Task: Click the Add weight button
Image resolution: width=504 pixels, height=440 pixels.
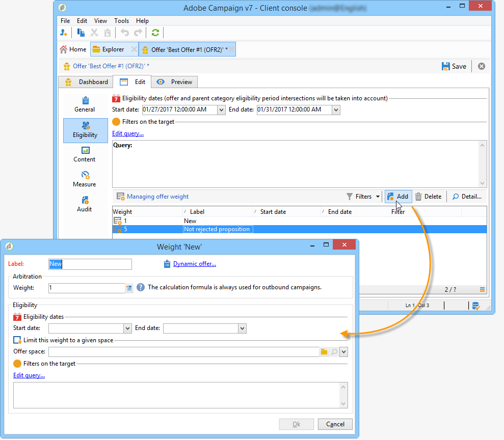Action: [x=398, y=197]
